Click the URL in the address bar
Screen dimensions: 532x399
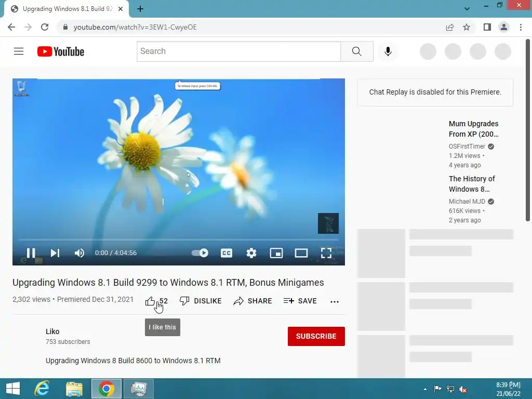[135, 27]
